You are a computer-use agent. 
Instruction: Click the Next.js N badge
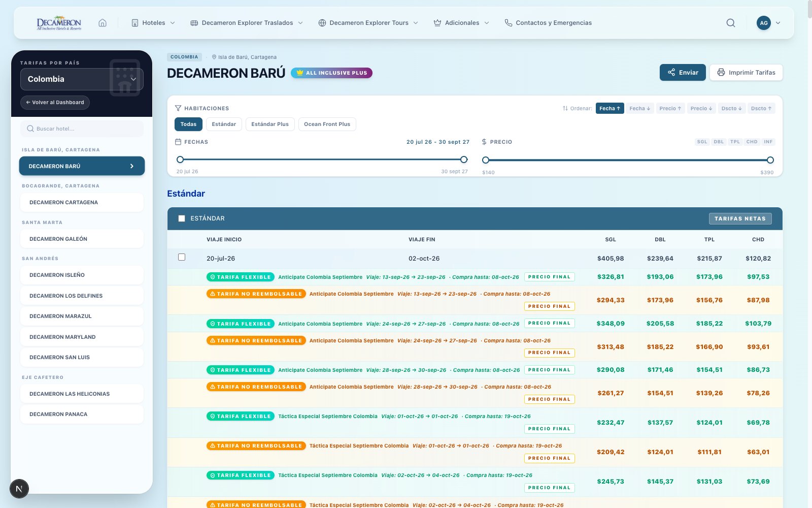point(19,489)
